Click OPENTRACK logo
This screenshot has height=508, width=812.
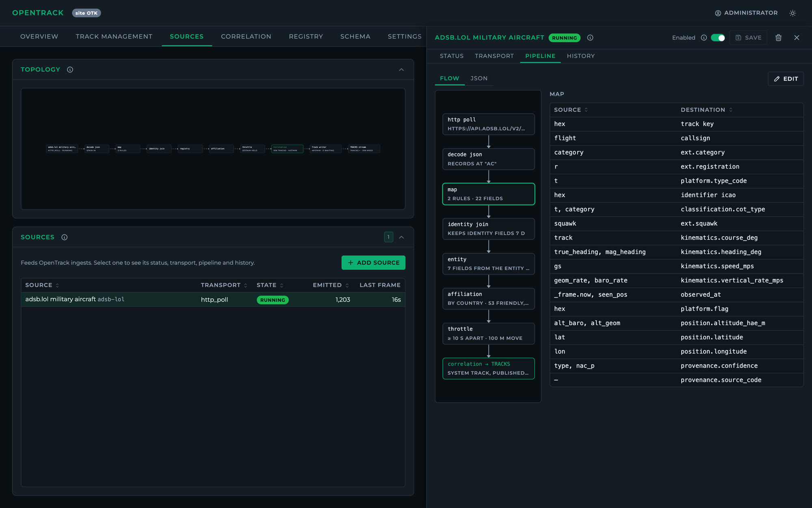click(x=38, y=13)
